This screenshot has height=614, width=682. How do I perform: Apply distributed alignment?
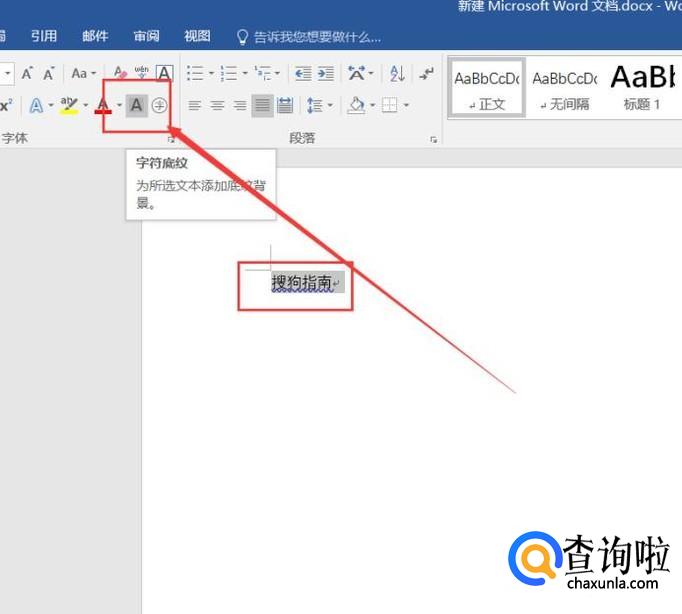click(285, 105)
